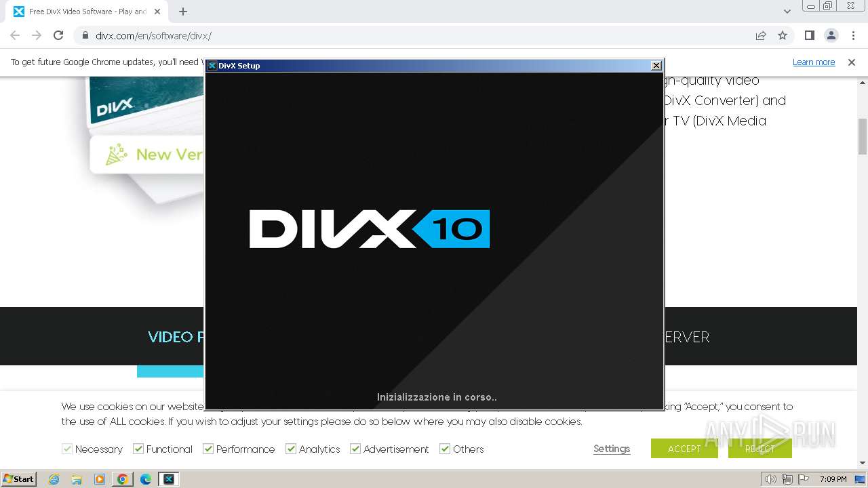View site information padlock icon

click(85, 35)
